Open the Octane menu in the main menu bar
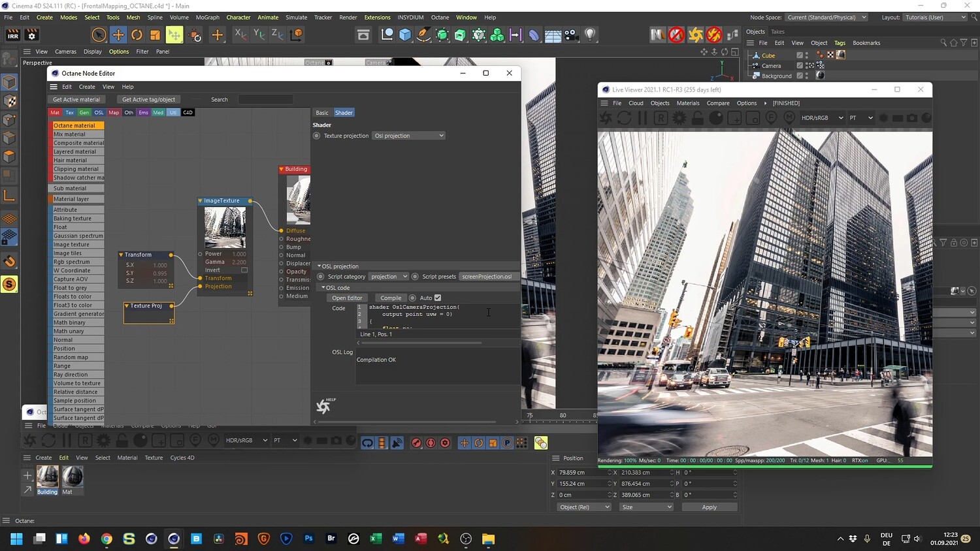Screen dimensions: 980x551 click(x=440, y=18)
